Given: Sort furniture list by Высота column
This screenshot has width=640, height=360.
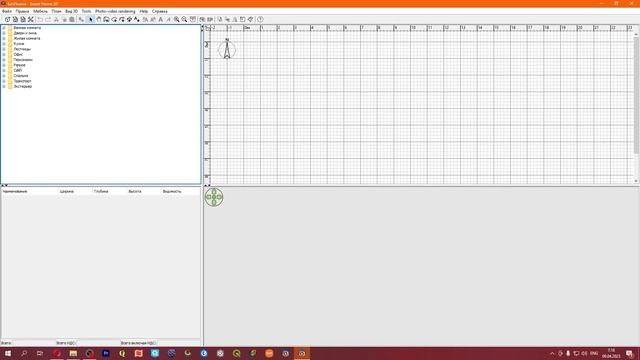Looking at the screenshot, I should (x=135, y=191).
